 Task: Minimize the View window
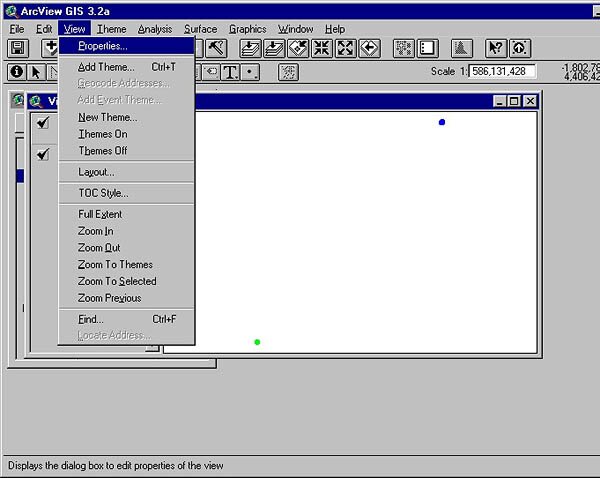499,101
